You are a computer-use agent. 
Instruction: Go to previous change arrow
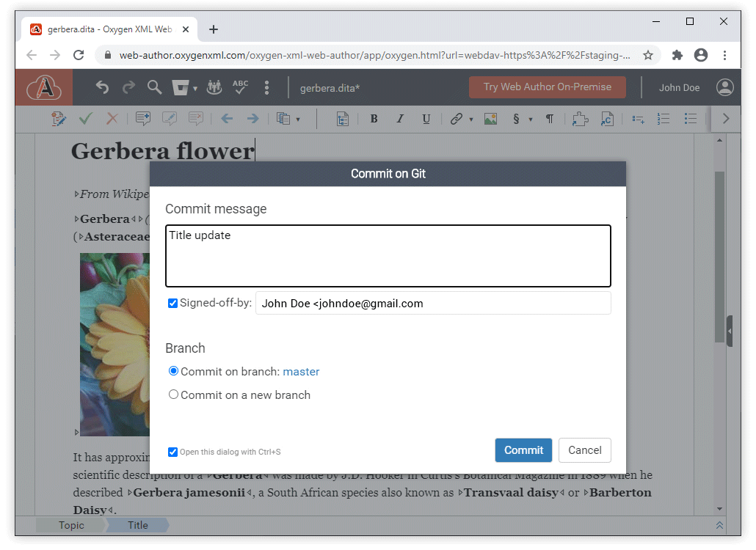click(227, 119)
